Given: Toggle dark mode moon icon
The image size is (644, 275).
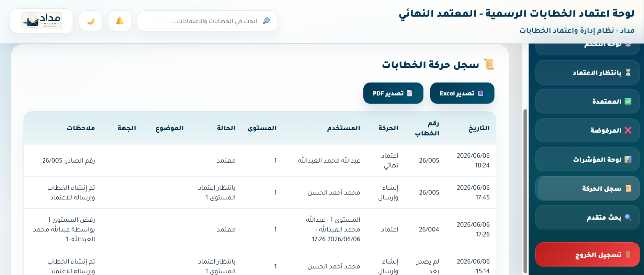Looking at the screenshot, I should (x=91, y=21).
